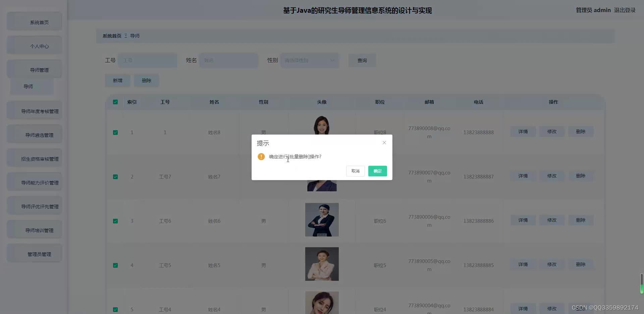Uncheck the row checkbox for 姓名6

click(115, 221)
